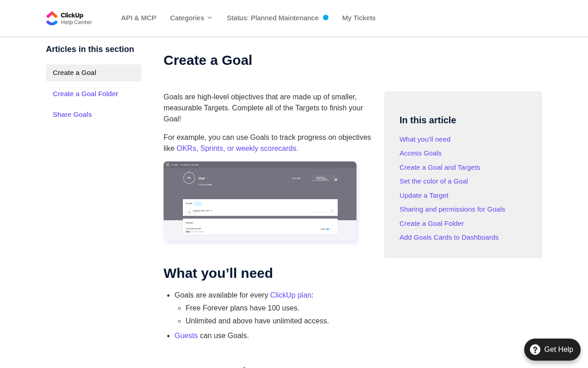This screenshot has height=368, width=588.
Task: Go to My Tickets
Action: (359, 18)
